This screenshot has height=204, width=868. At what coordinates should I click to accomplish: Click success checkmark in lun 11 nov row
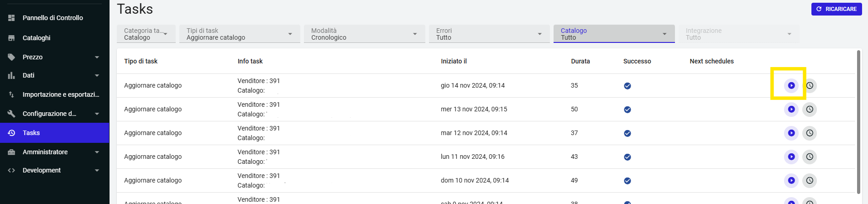pyautogui.click(x=627, y=157)
